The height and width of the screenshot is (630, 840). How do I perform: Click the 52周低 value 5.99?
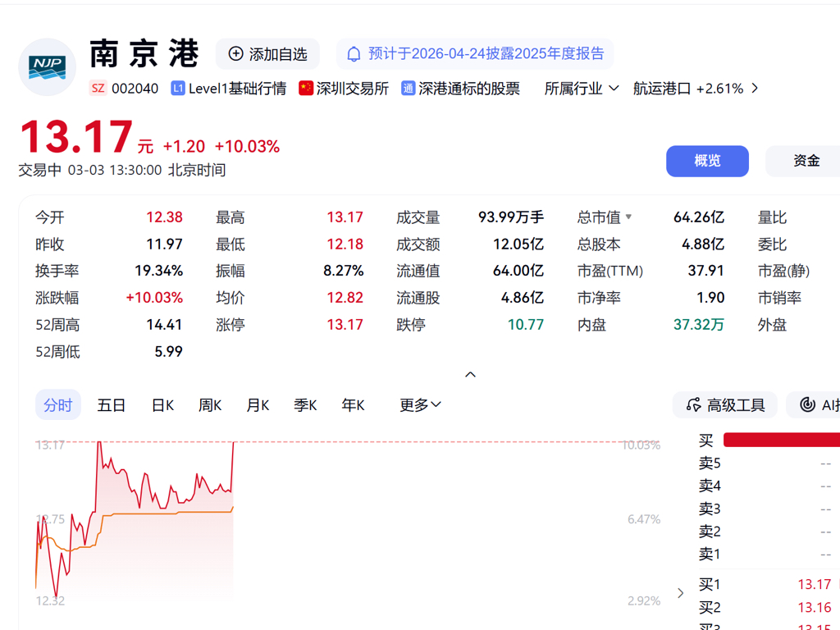(x=168, y=351)
